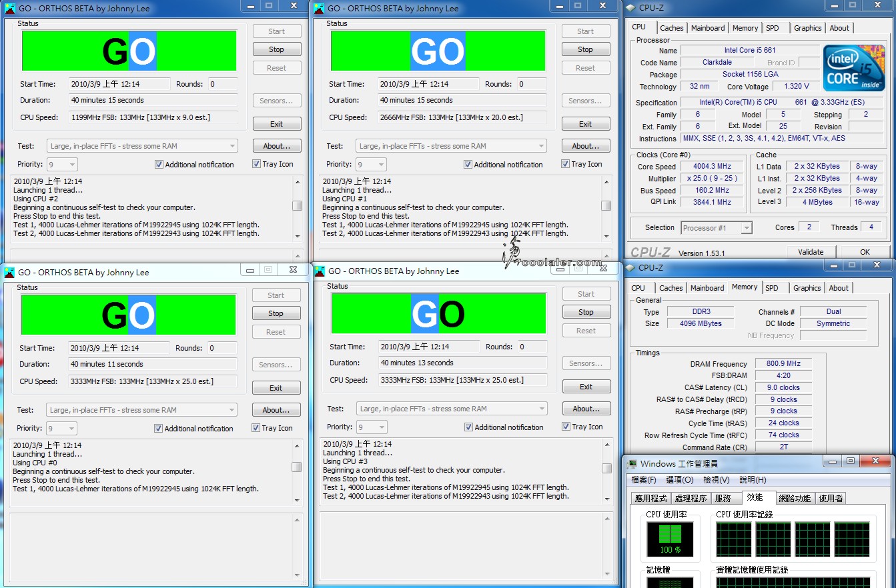The image size is (896, 588).
Task: Switch to SPD tab in CPU-Z Memory timings window
Action: [772, 288]
